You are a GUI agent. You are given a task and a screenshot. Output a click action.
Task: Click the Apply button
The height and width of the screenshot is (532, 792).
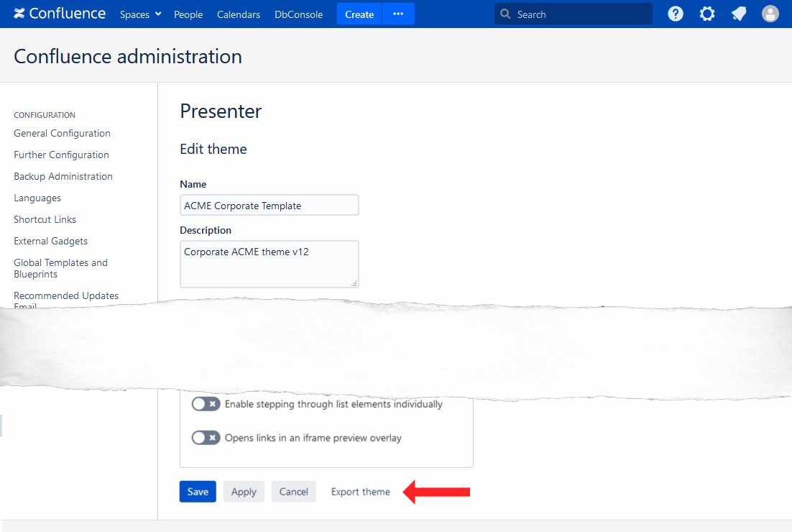(244, 492)
